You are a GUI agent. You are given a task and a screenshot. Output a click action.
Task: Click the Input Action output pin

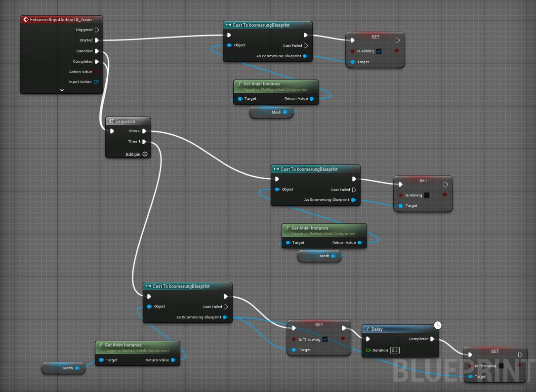click(96, 82)
